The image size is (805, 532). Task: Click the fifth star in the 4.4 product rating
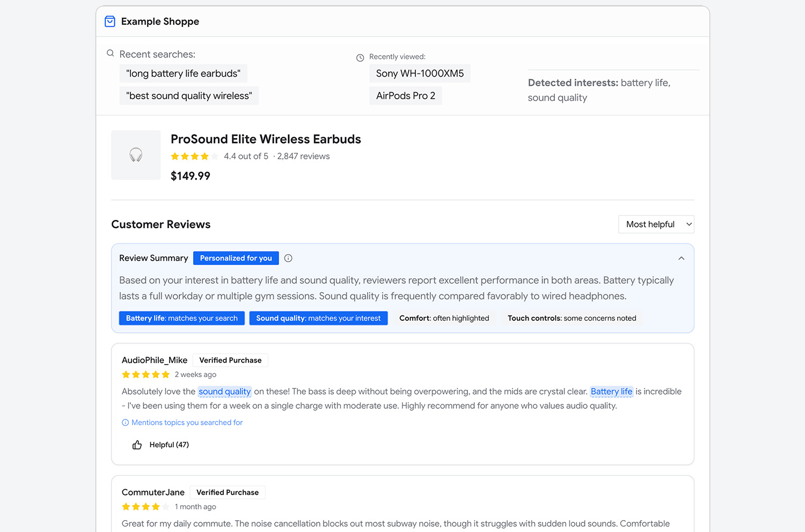tap(213, 156)
